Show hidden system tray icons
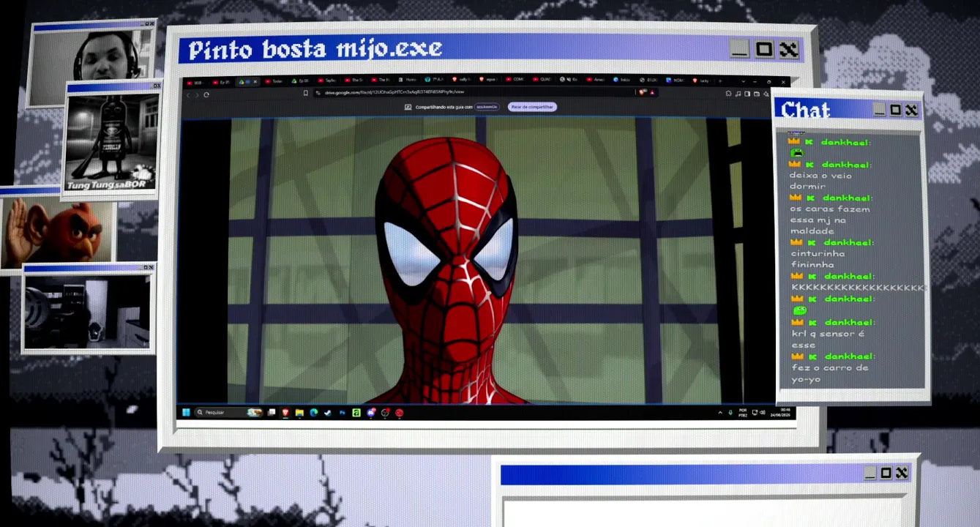Screen dimensions: 980x527 (x=721, y=414)
